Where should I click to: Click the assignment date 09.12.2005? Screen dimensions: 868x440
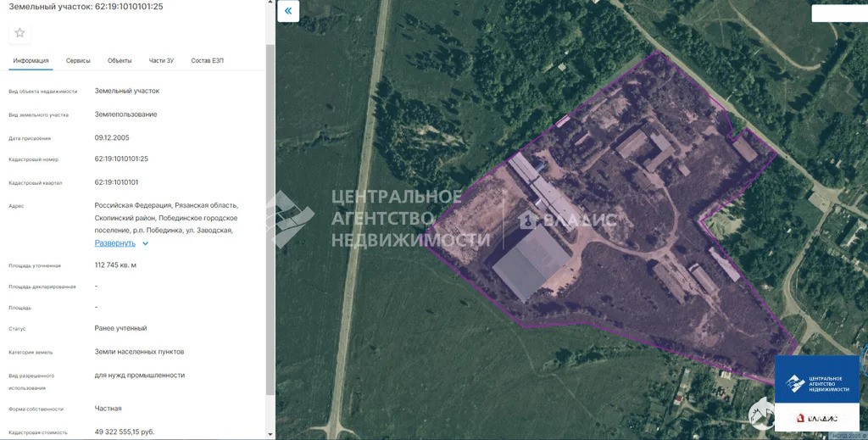(112, 137)
